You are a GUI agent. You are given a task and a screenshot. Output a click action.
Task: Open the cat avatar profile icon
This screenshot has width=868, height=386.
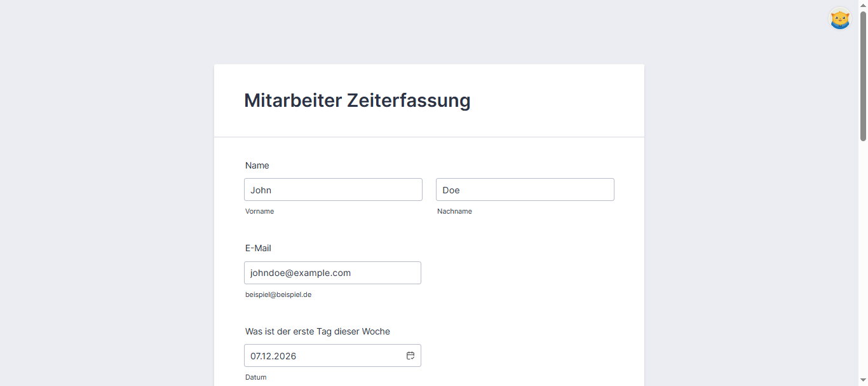click(839, 19)
